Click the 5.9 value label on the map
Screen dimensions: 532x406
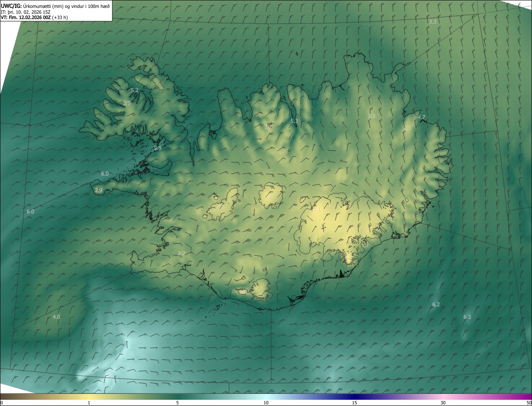click(158, 148)
